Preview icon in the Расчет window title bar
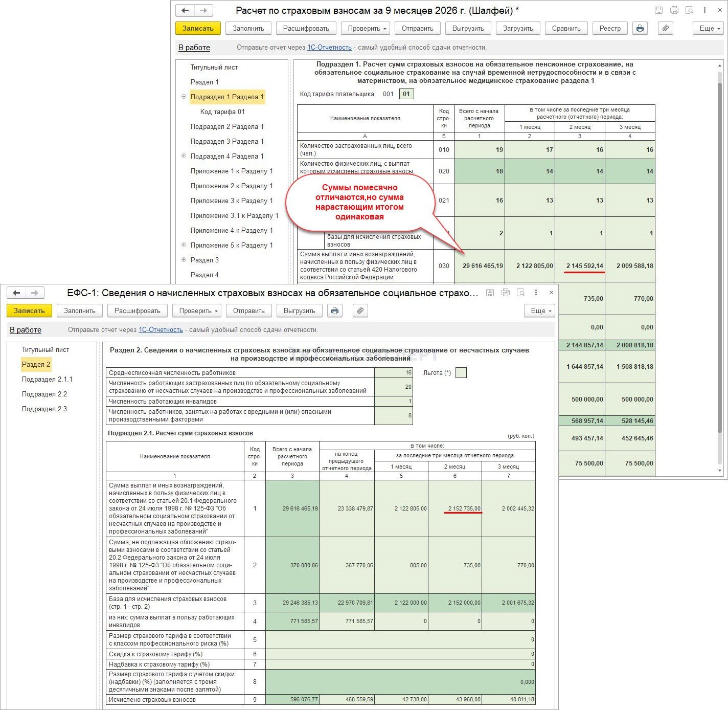Screen dimensions: 728x710 689,10
